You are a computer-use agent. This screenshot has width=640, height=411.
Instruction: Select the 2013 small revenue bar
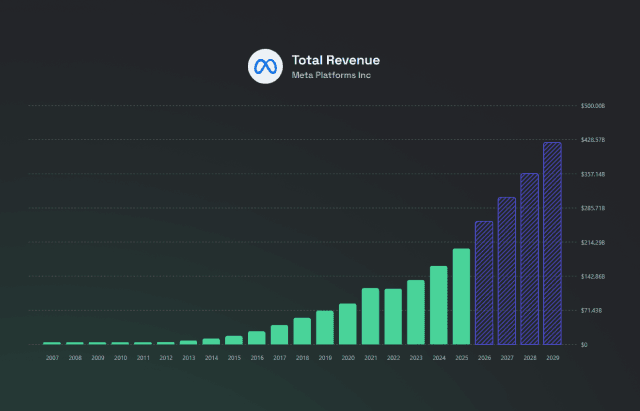click(x=189, y=342)
